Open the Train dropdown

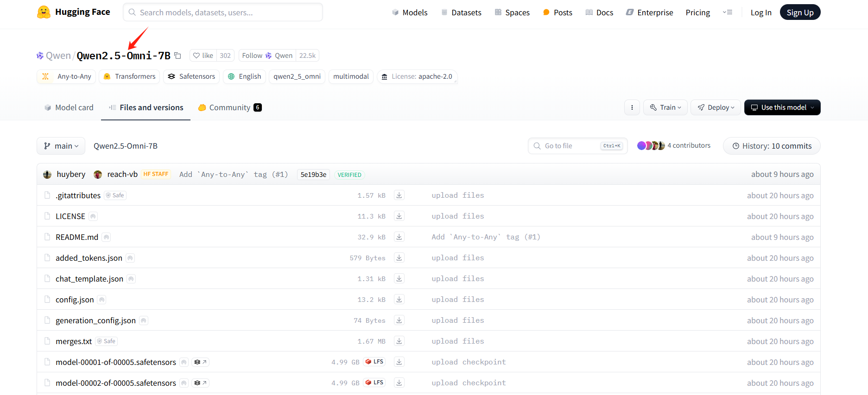coord(665,107)
